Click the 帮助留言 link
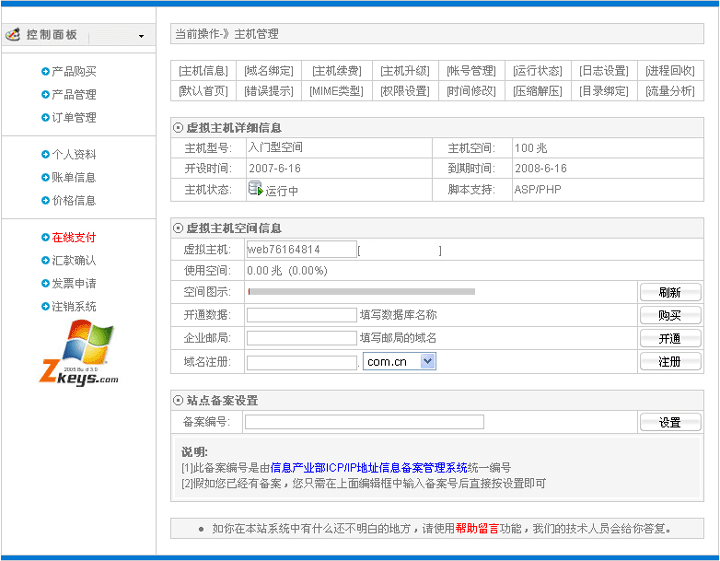720x561 pixels. click(477, 528)
